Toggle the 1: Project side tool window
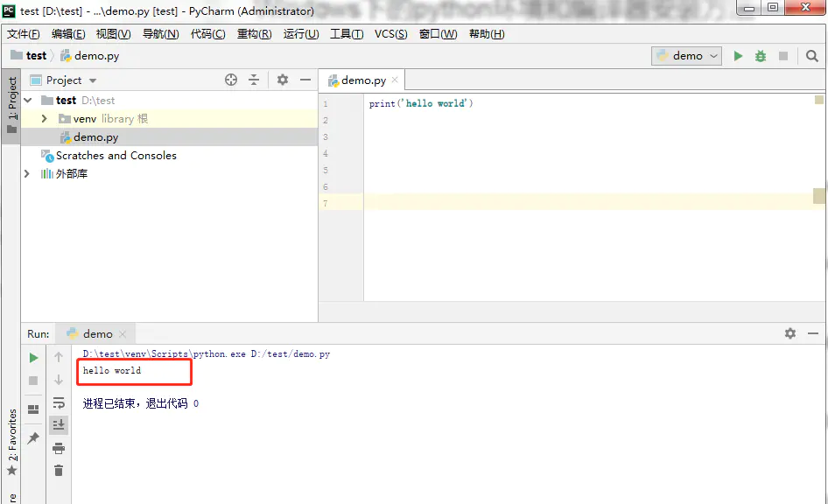 pos(11,106)
